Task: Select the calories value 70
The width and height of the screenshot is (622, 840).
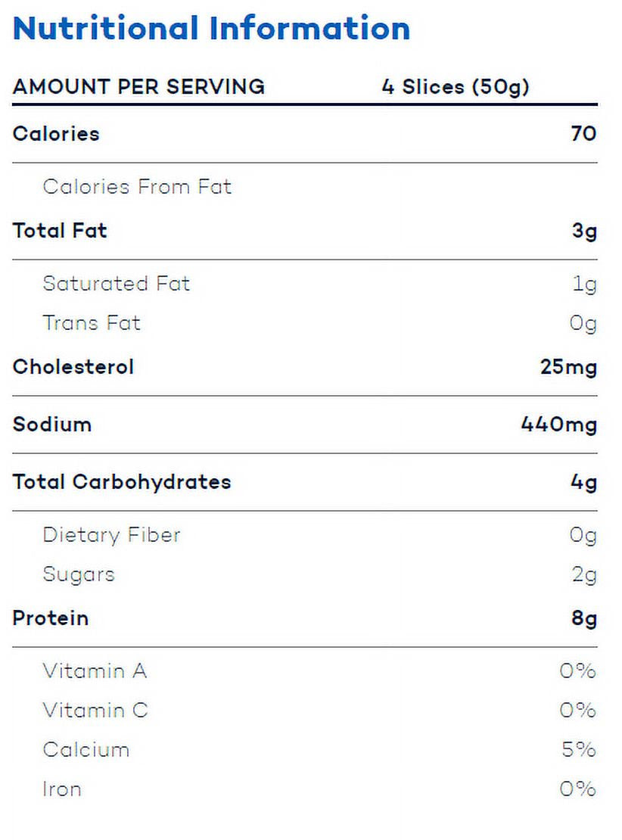Action: click(x=583, y=134)
